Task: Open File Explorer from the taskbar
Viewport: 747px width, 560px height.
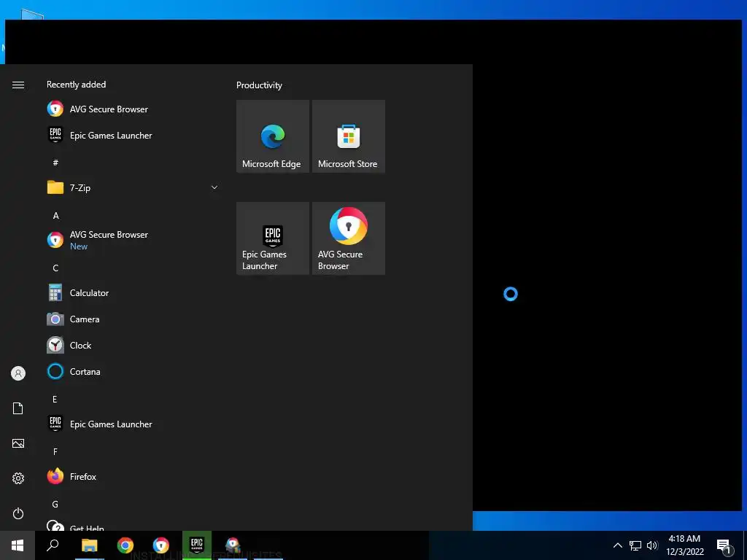Action: [89, 545]
